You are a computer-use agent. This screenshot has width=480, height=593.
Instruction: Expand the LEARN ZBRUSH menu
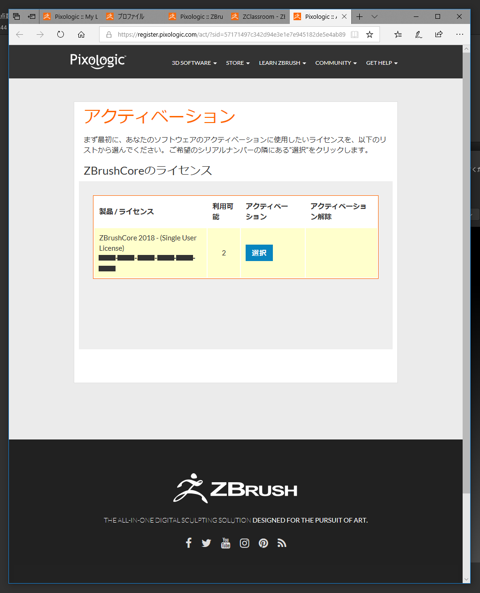point(282,63)
